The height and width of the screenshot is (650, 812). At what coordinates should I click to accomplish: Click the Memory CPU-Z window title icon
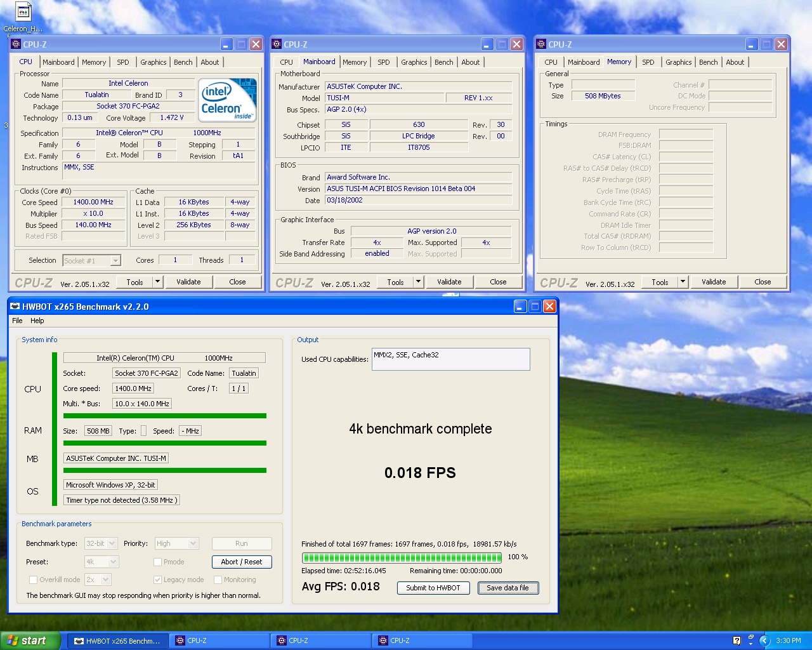[541, 44]
